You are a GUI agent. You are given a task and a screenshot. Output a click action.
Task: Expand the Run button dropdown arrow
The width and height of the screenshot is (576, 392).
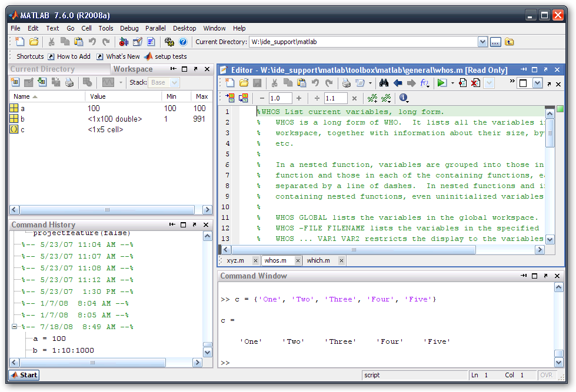pyautogui.click(x=452, y=83)
